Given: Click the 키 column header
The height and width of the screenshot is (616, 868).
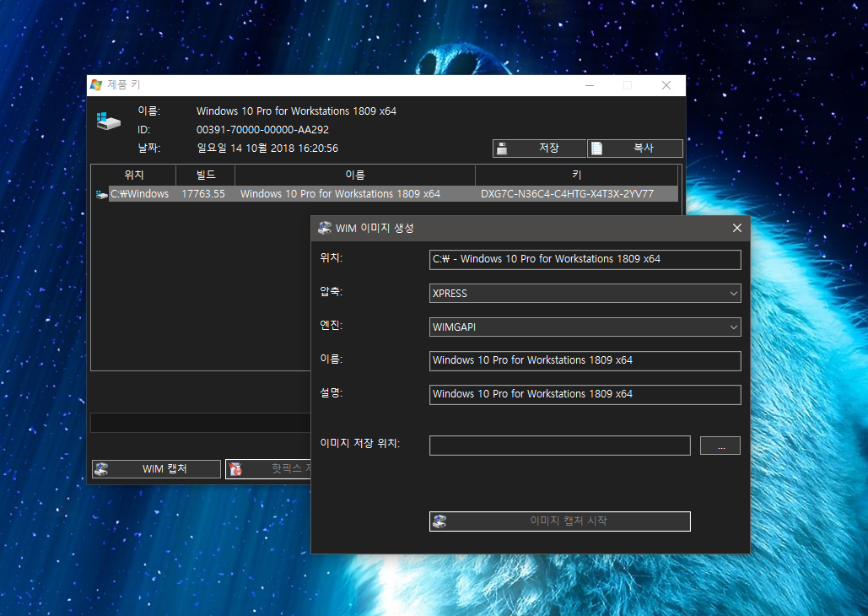Looking at the screenshot, I should tap(576, 175).
